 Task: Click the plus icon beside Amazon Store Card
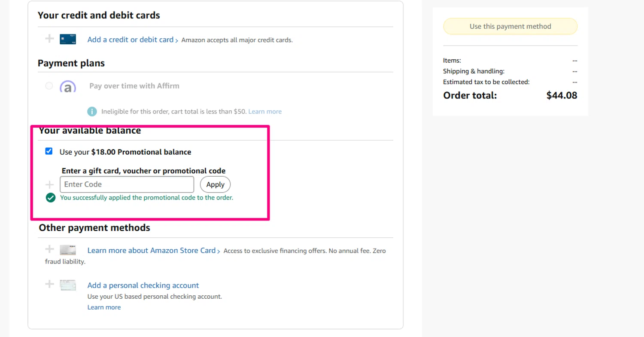click(x=49, y=249)
